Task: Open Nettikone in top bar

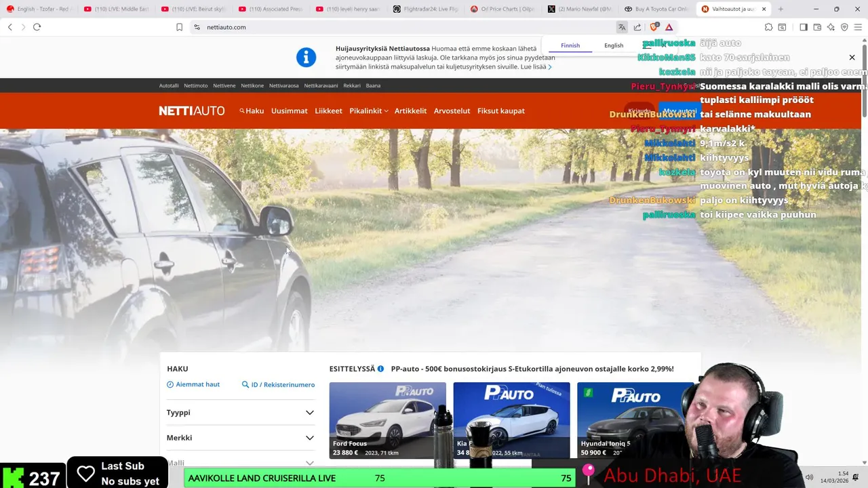Action: click(252, 85)
